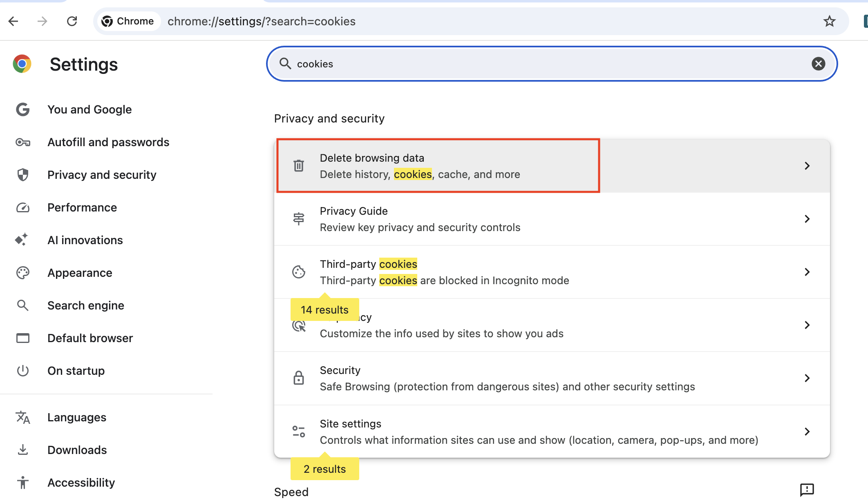Select Performance in the sidebar
The image size is (868, 503).
tap(82, 207)
